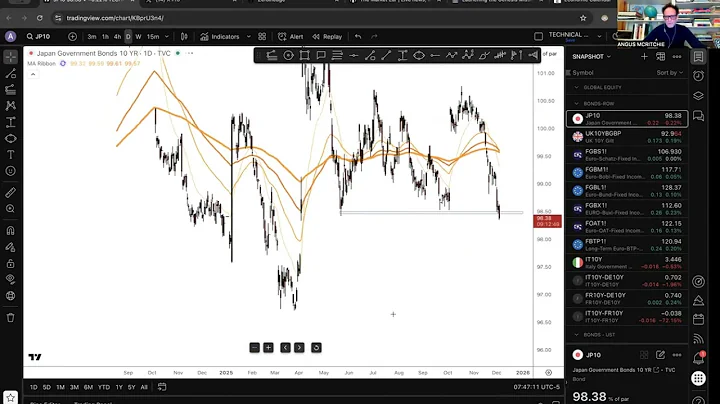The height and width of the screenshot is (404, 720).
Task: Open the Sort by dropdown
Action: pos(669,73)
